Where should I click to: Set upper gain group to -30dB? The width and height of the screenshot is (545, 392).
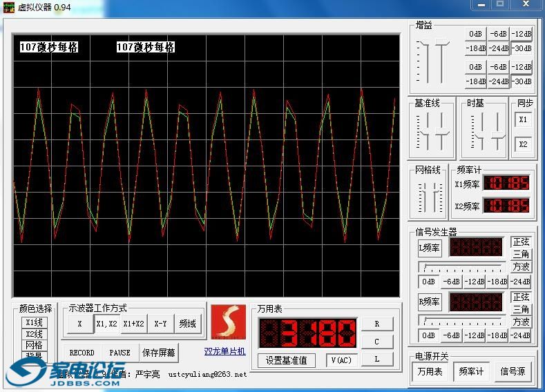coord(522,48)
